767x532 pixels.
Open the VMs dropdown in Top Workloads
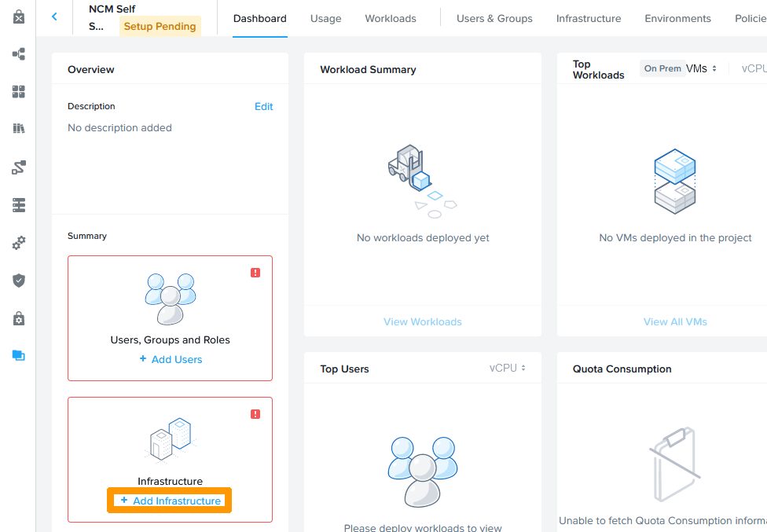pyautogui.click(x=702, y=69)
